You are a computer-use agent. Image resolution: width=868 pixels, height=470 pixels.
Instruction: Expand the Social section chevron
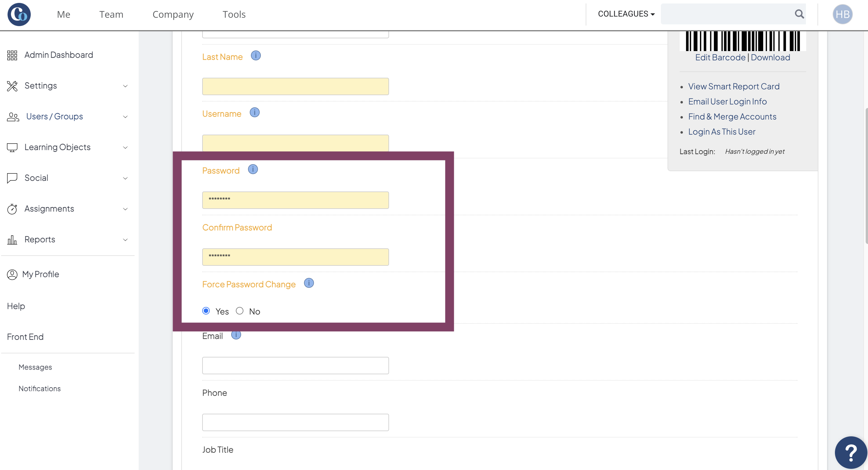[125, 178]
